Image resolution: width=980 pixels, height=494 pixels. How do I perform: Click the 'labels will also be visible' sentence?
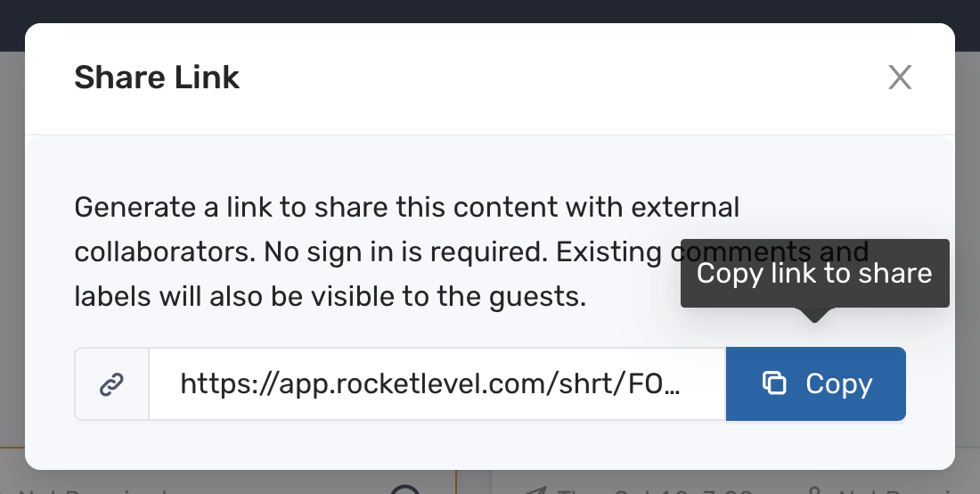(330, 296)
